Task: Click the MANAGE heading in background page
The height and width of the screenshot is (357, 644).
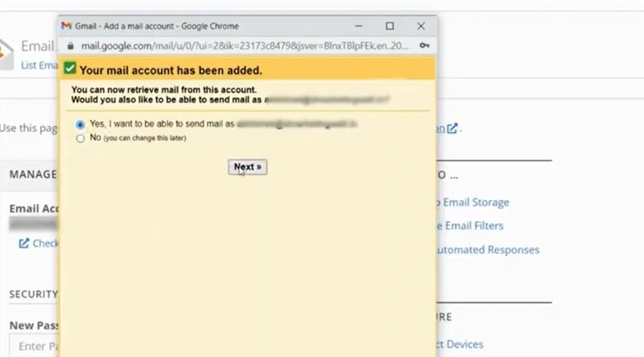Action: click(x=33, y=174)
